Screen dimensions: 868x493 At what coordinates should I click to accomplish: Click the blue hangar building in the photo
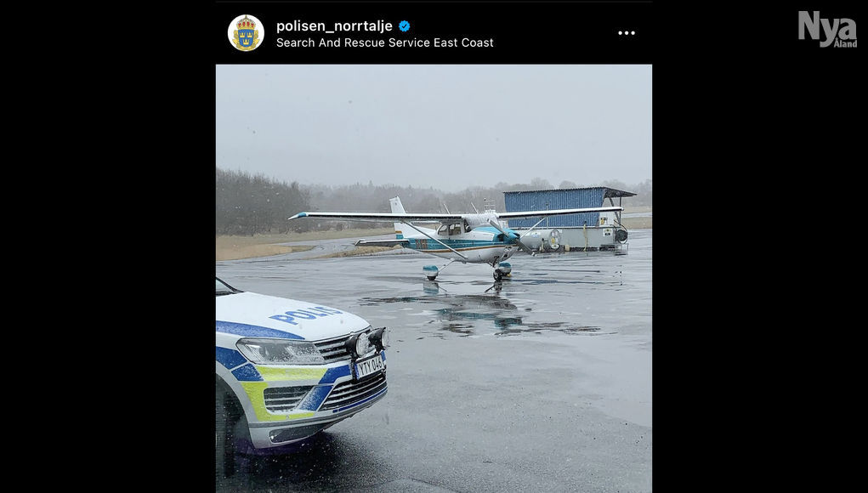point(569,218)
